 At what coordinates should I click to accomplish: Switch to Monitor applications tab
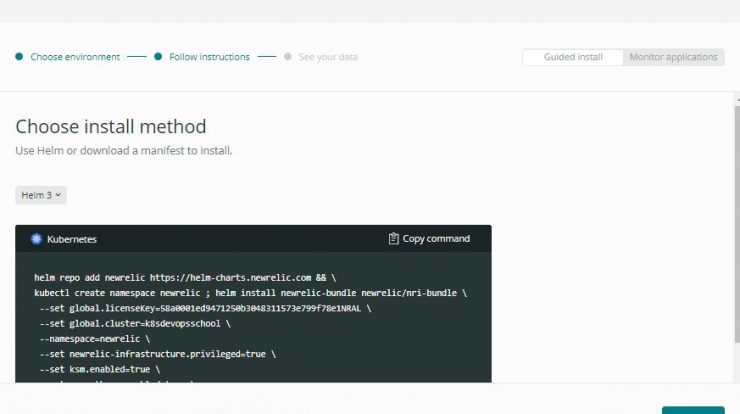673,57
